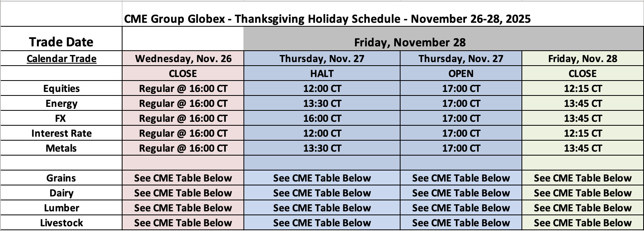644x231 pixels.
Task: Select the gray Friday, November 28 merged header
Action: [x=410, y=42]
